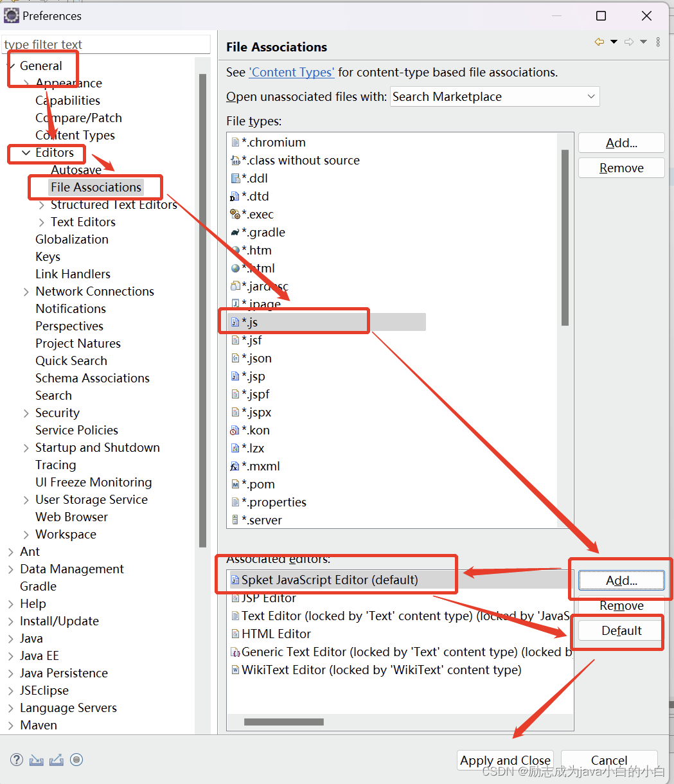674x784 pixels.
Task: Click the Default button
Action: [621, 630]
